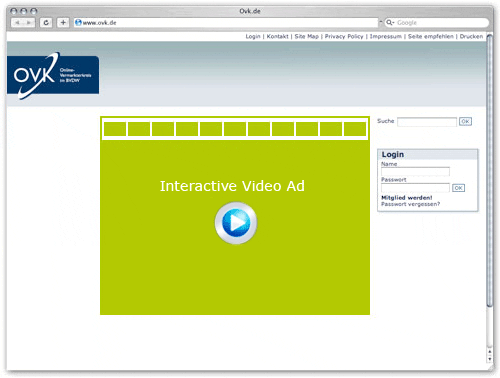
Task: Focus the Google search field
Action: point(437,23)
